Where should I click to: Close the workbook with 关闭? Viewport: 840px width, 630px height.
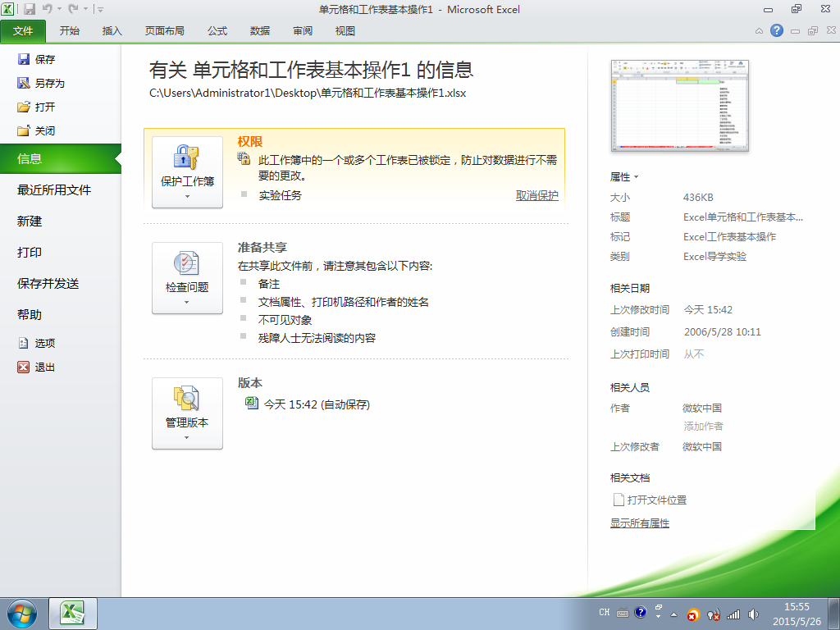36,130
